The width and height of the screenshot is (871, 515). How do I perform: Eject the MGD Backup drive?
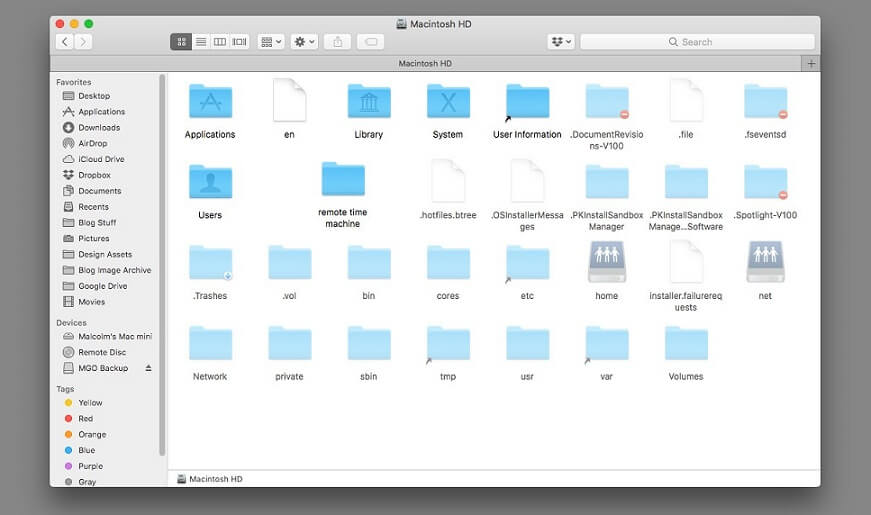click(x=149, y=368)
